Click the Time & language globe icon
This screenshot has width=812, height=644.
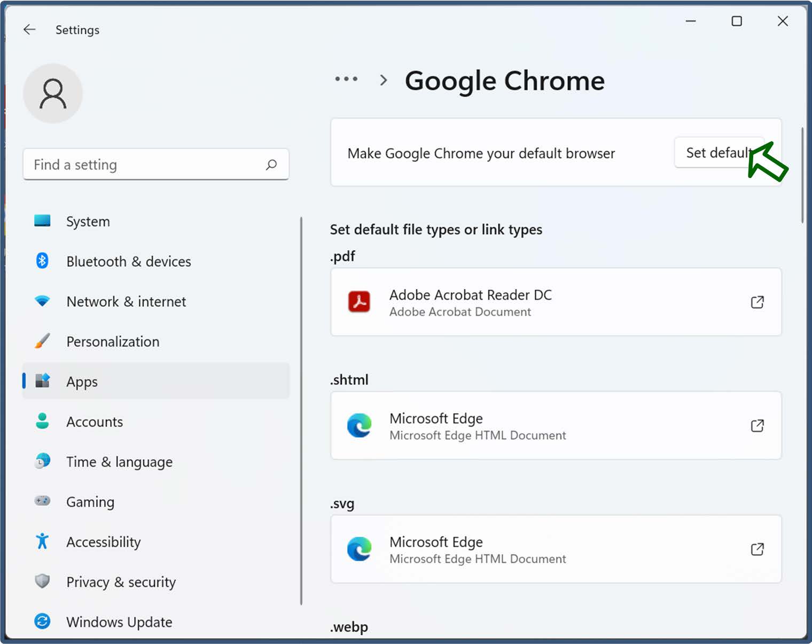point(42,461)
